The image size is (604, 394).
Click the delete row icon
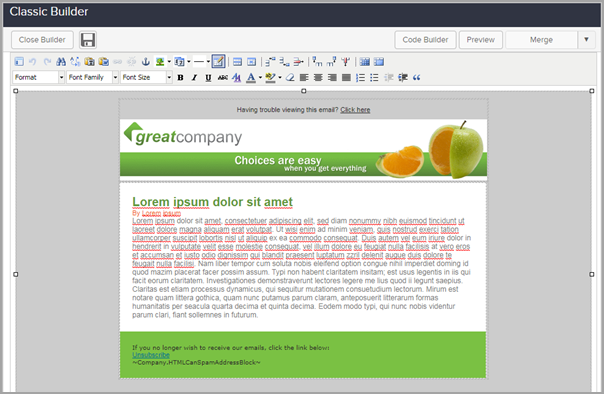298,62
